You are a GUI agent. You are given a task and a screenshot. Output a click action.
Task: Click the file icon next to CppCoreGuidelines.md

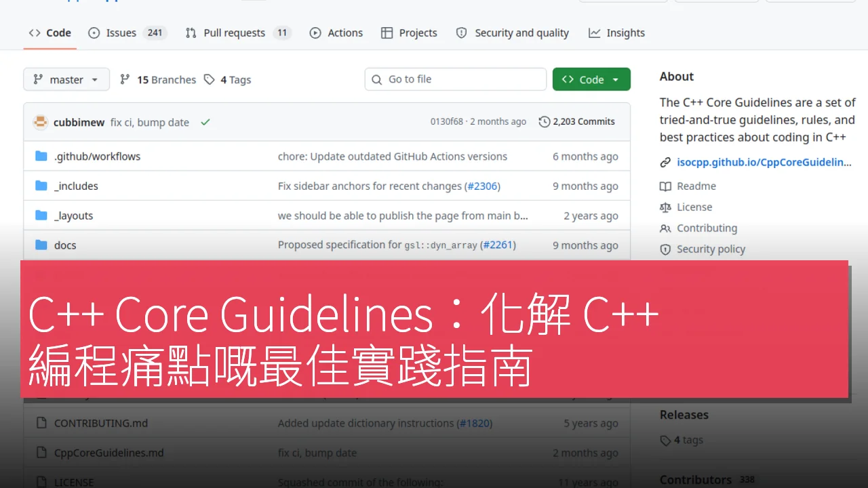click(x=41, y=453)
